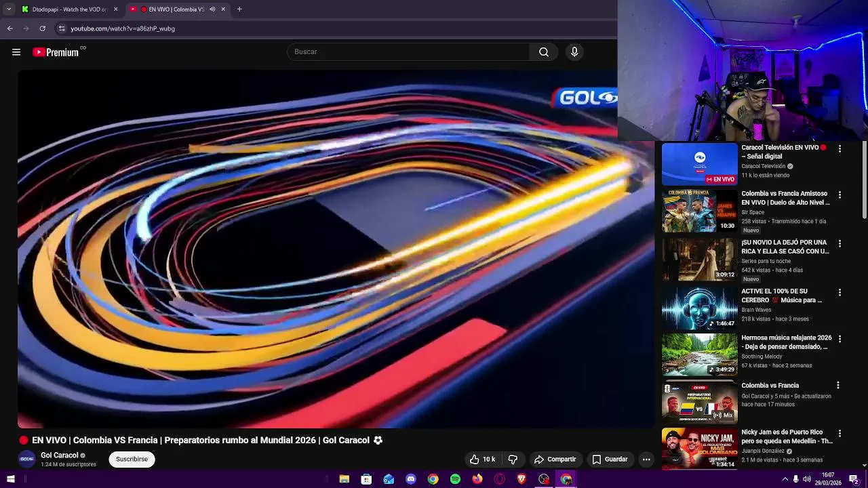The width and height of the screenshot is (868, 488).
Task: Click the Brain Waves channel name
Action: click(756, 310)
